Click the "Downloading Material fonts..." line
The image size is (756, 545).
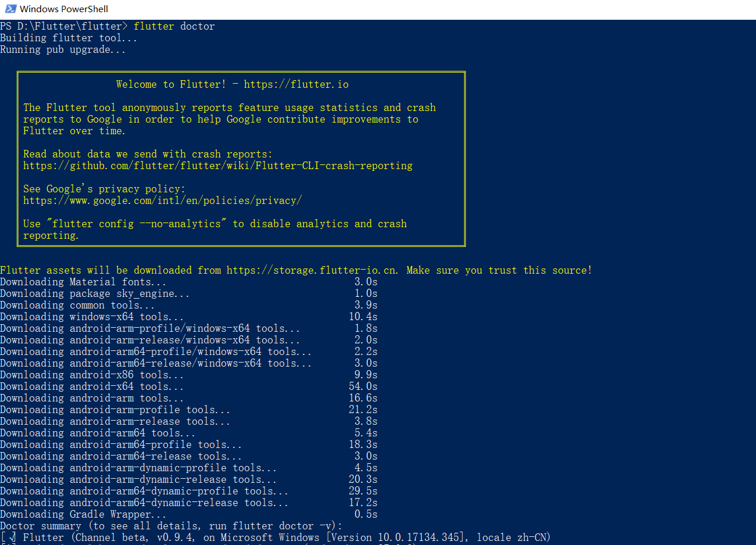(x=83, y=282)
